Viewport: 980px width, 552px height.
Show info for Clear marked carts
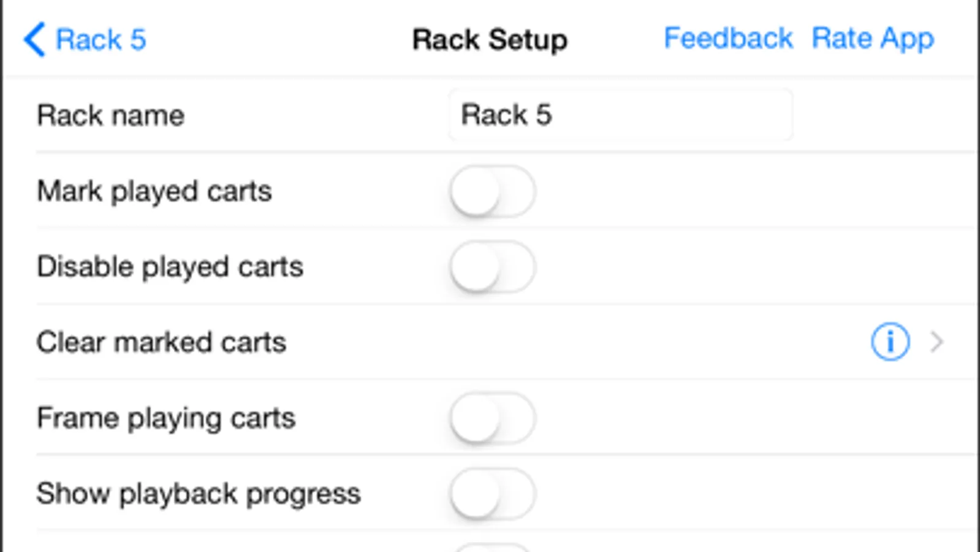890,342
